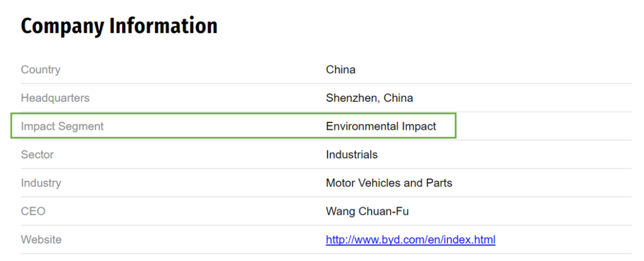
Task: Select the CEO row label
Action: [x=33, y=211]
